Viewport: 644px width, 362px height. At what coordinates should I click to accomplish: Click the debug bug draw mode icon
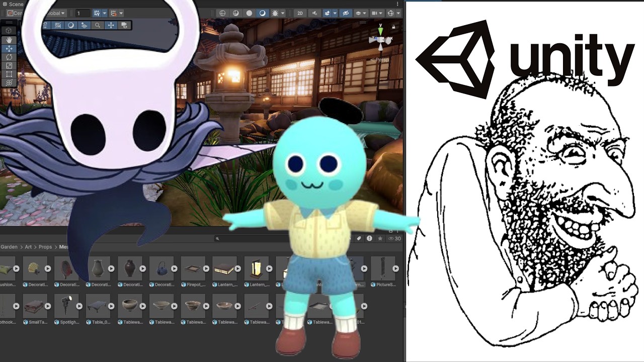tap(275, 13)
